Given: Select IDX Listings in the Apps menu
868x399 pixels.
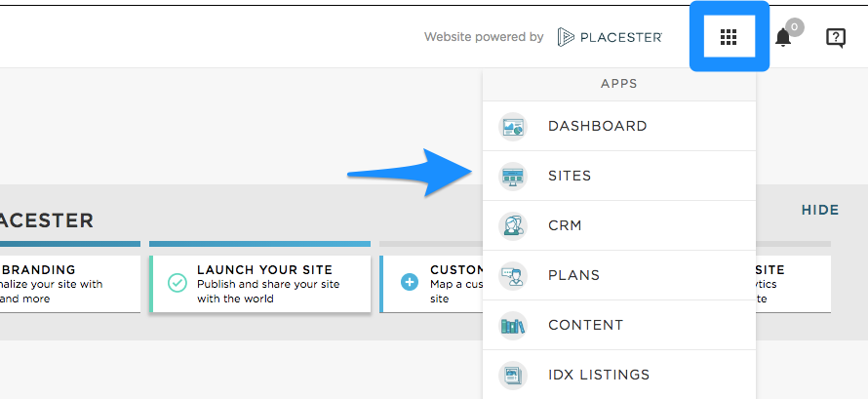Looking at the screenshot, I should coord(619,376).
